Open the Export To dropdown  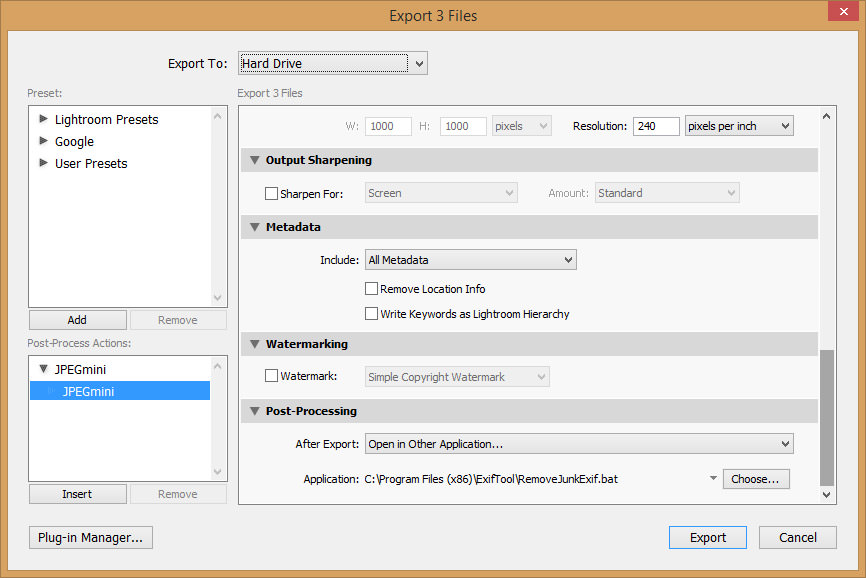(332, 64)
